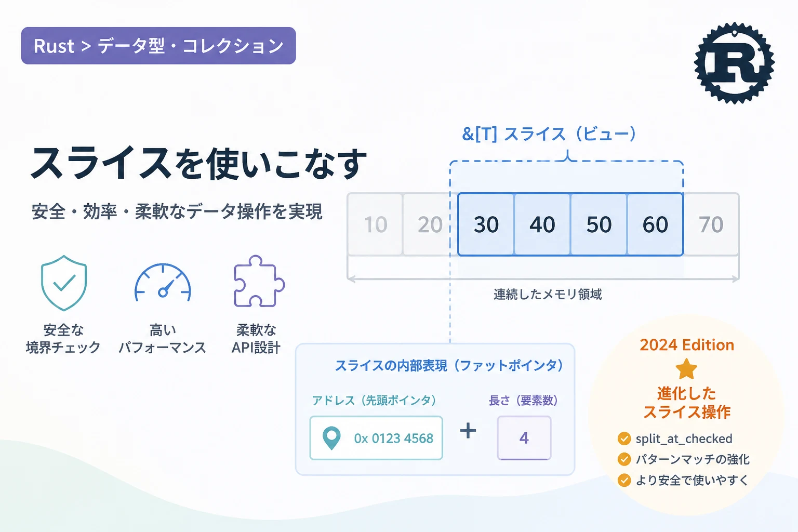Click the greyed-out cell 10
The height and width of the screenshot is (532, 798).
point(375,224)
